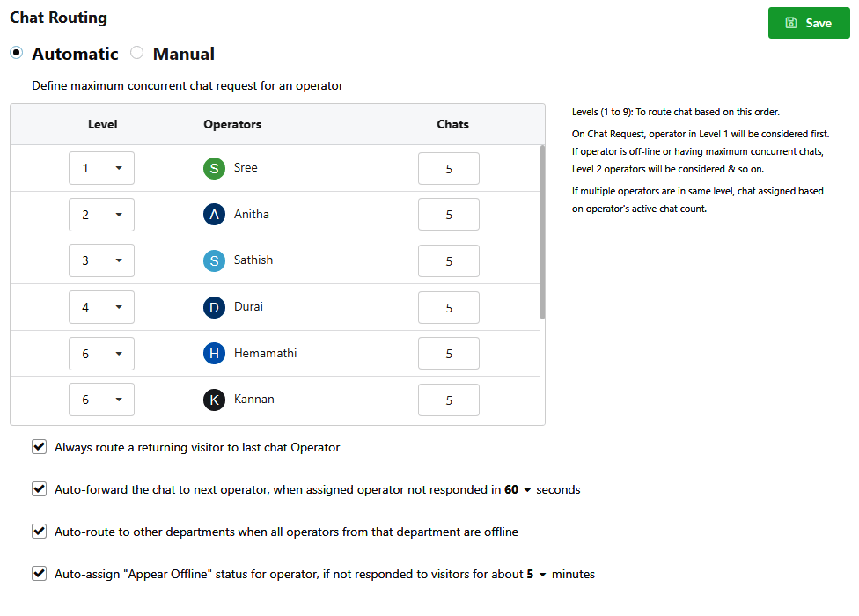Viewport: 859px width, 616px height.
Task: Click Durai's avatar icon
Action: coord(214,307)
